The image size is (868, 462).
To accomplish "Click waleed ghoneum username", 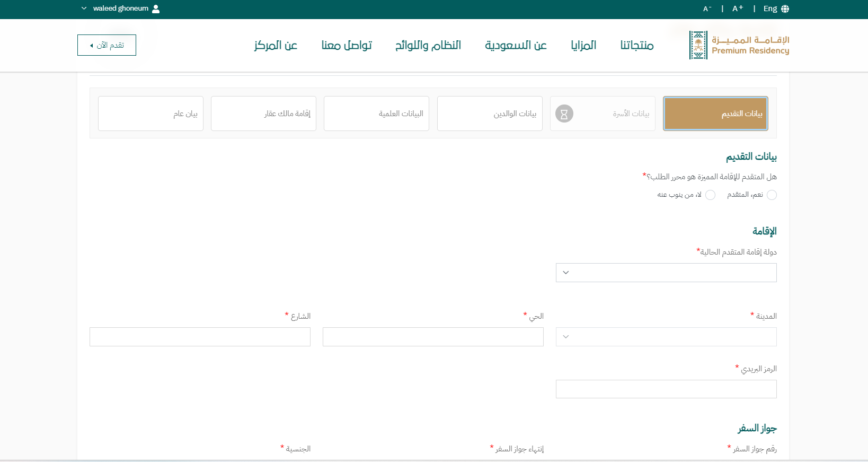I will pyautogui.click(x=121, y=8).
